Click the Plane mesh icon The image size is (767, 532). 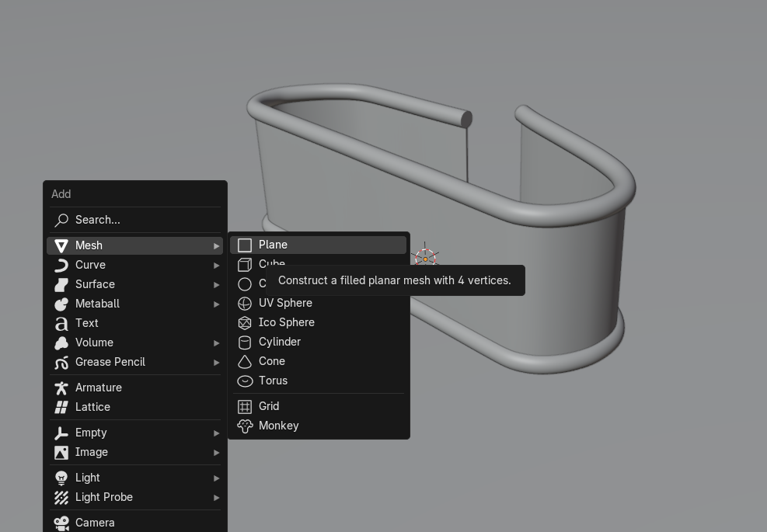245,245
